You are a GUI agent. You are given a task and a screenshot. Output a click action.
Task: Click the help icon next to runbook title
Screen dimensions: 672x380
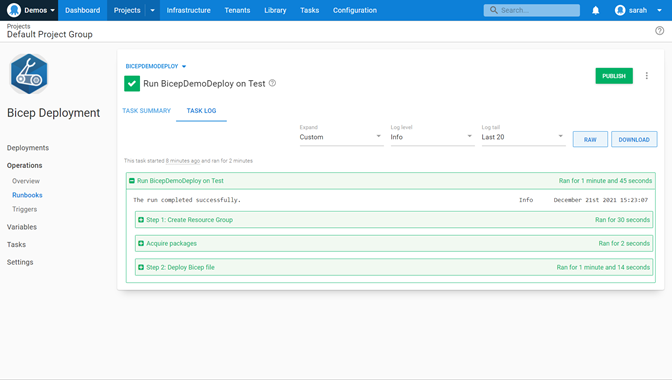pos(272,83)
